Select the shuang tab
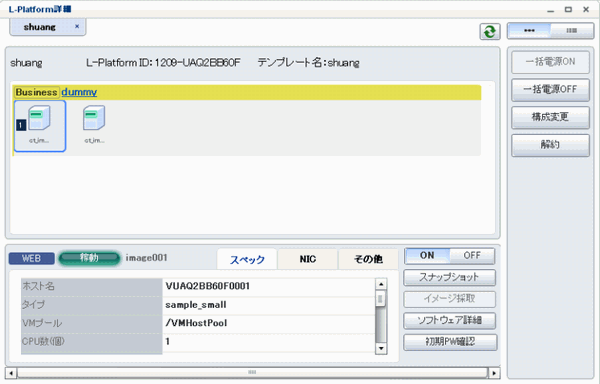The image size is (600, 384). 40,27
